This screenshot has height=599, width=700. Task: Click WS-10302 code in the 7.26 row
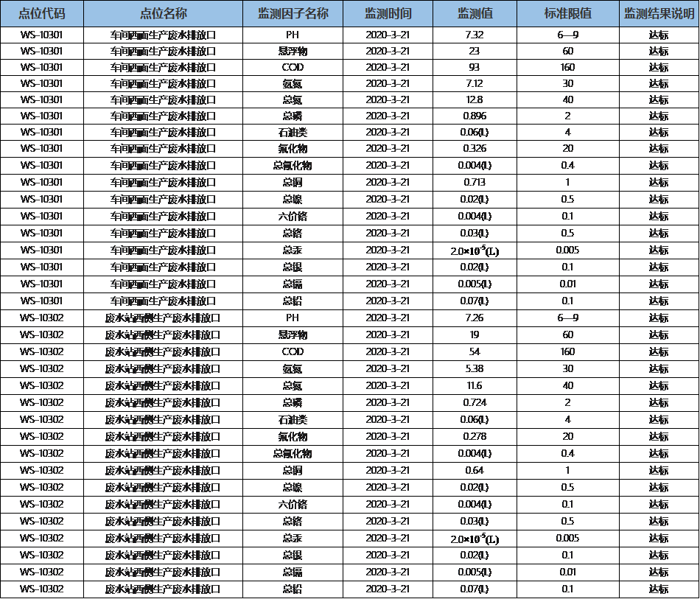pos(41,318)
